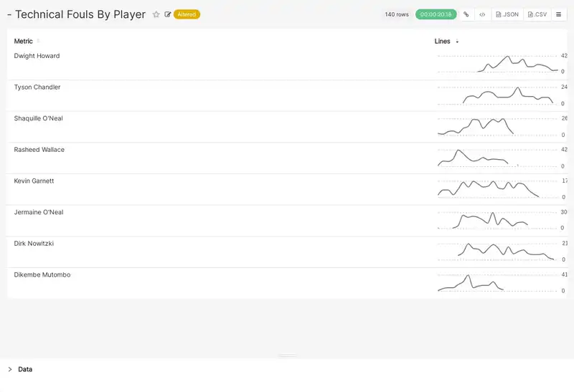The image size is (574, 392).
Task: Open the hamburger menu in the header
Action: (559, 14)
